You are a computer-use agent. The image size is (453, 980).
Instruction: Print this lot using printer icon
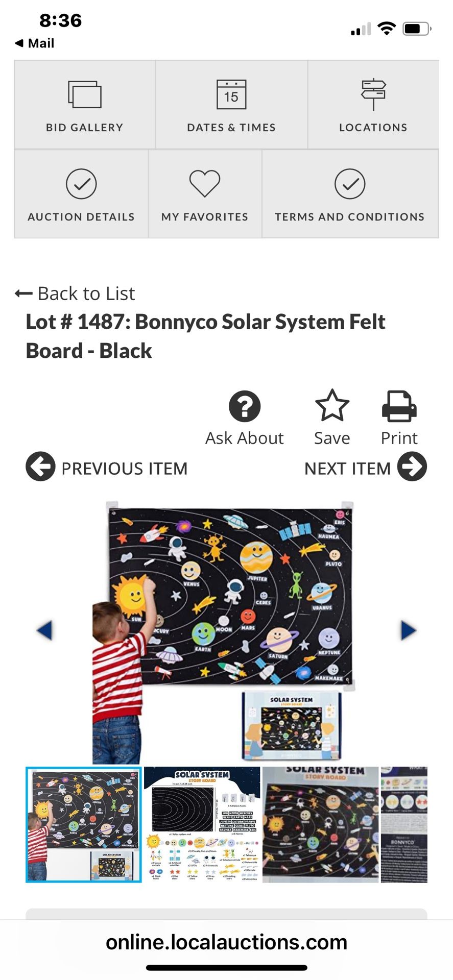pos(399,406)
